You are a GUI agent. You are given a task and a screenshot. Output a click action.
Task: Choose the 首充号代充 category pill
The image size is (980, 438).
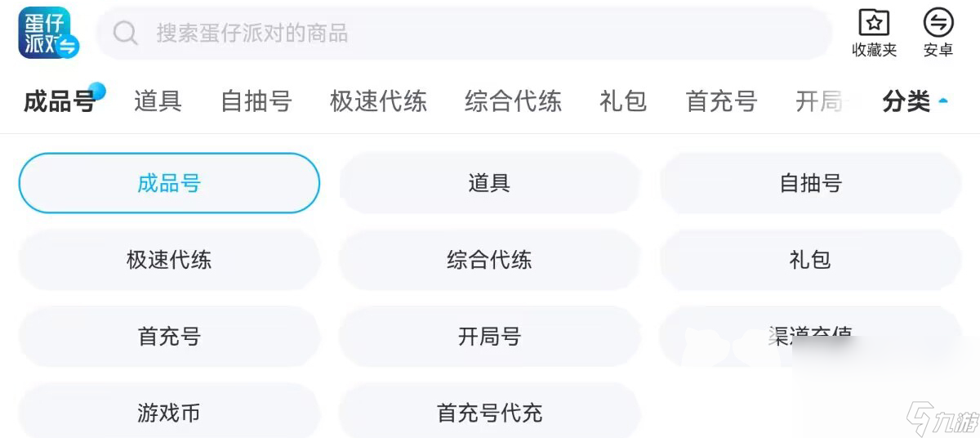pyautogui.click(x=489, y=413)
